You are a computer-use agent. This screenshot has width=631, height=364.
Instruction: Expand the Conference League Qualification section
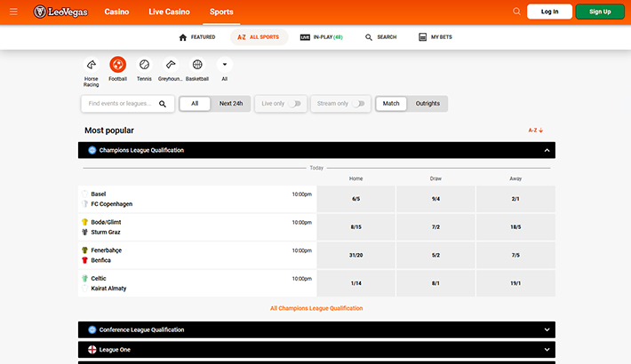click(547, 330)
